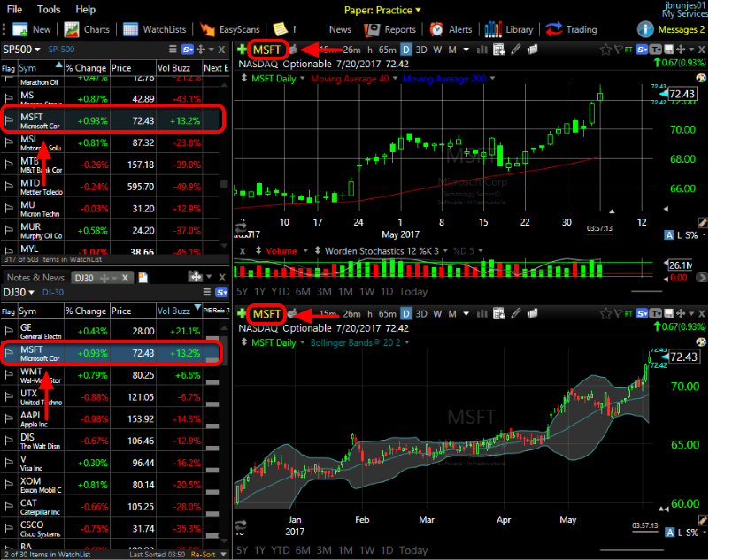Open the Reports toolbar icon
The image size is (740, 560).
372,29
